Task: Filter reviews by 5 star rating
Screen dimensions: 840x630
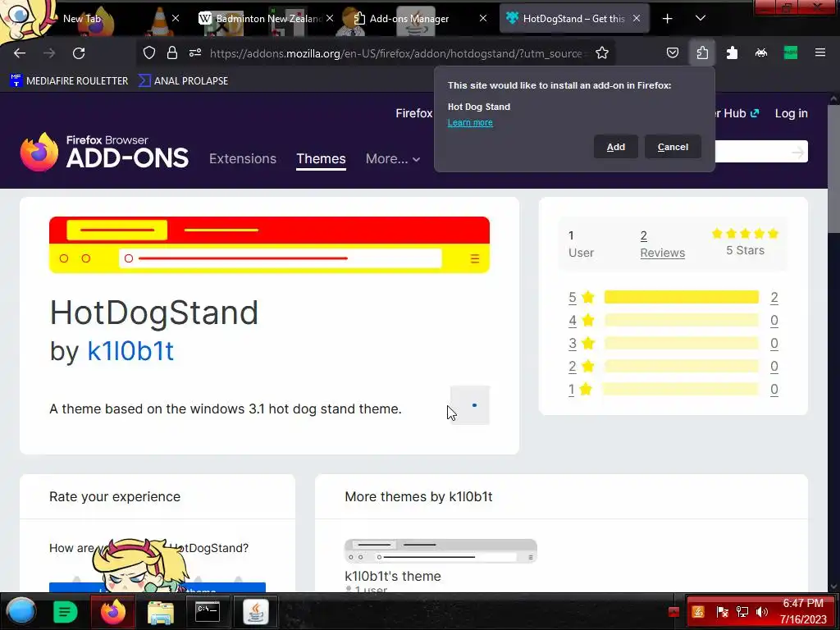Action: (582, 297)
